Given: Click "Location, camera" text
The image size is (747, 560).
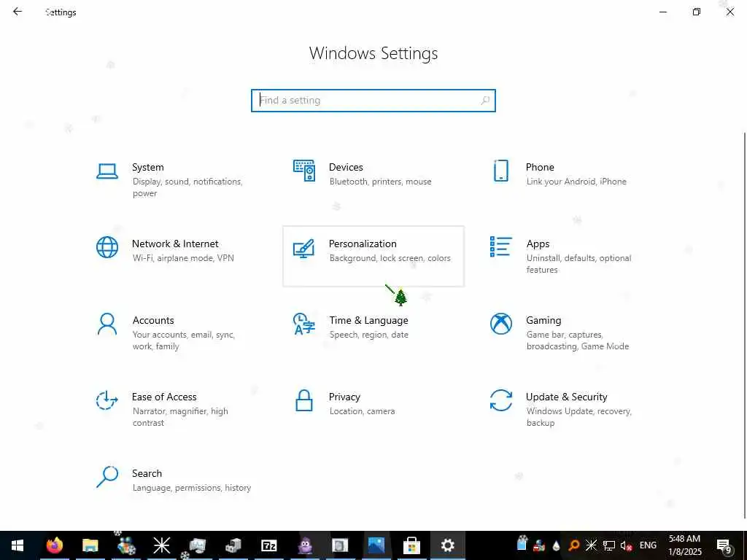Looking at the screenshot, I should pyautogui.click(x=362, y=411).
